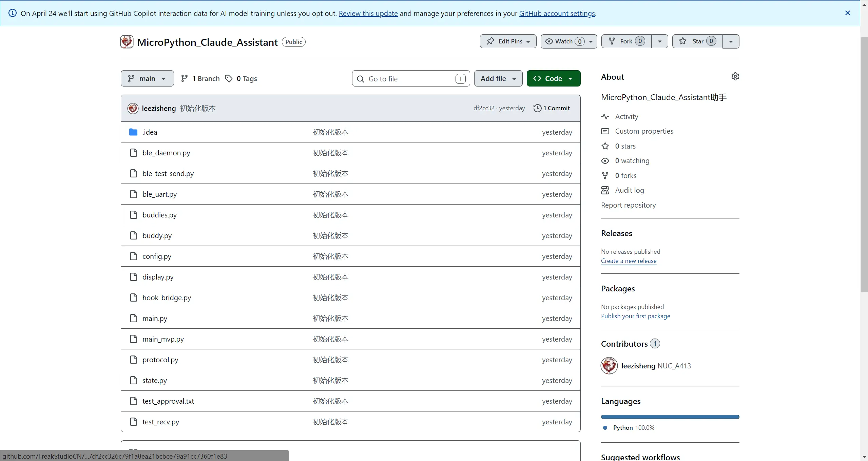
Task: Click the Python language bar
Action: 670,417
